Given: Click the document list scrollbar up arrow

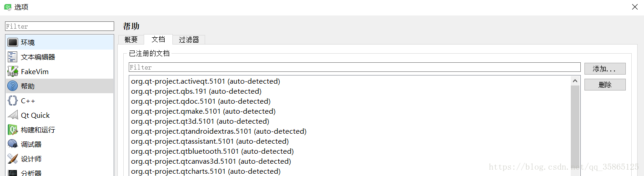Looking at the screenshot, I should pyautogui.click(x=575, y=81).
